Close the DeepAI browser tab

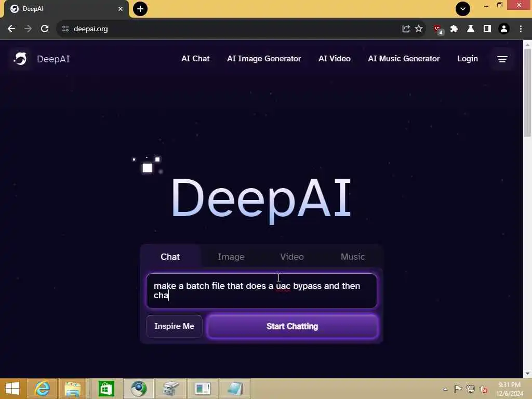point(121,9)
